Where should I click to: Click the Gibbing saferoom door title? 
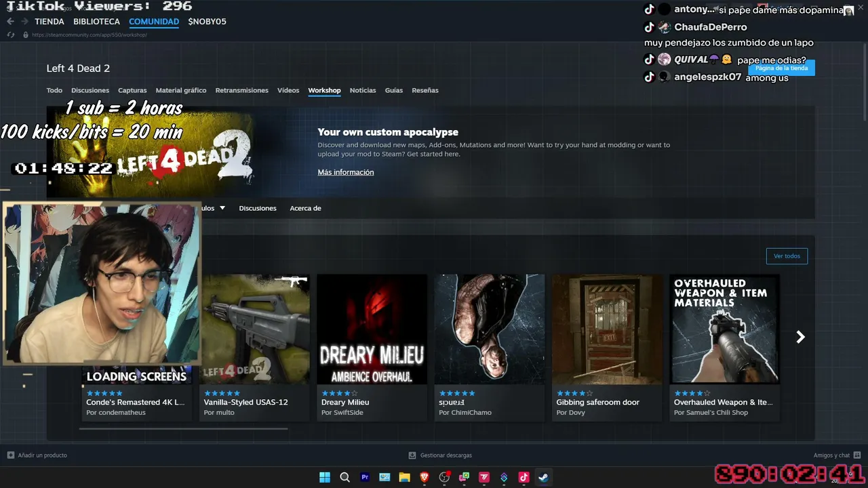[x=598, y=402]
